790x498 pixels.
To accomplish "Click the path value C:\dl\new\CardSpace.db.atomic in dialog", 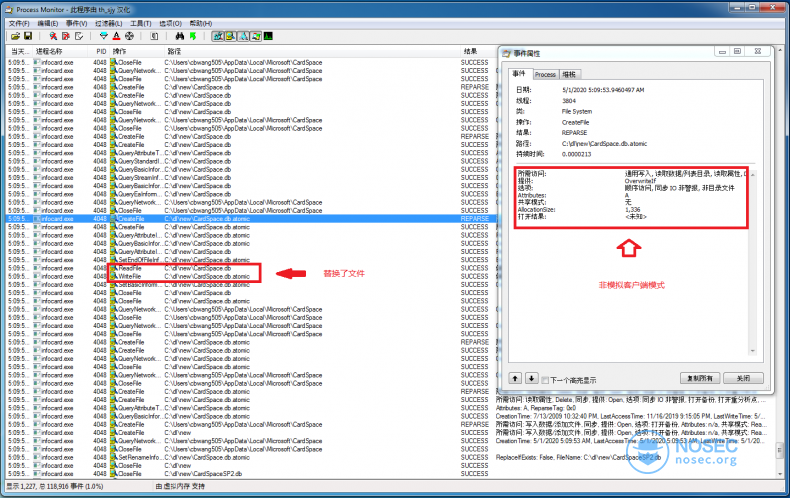I will point(604,144).
